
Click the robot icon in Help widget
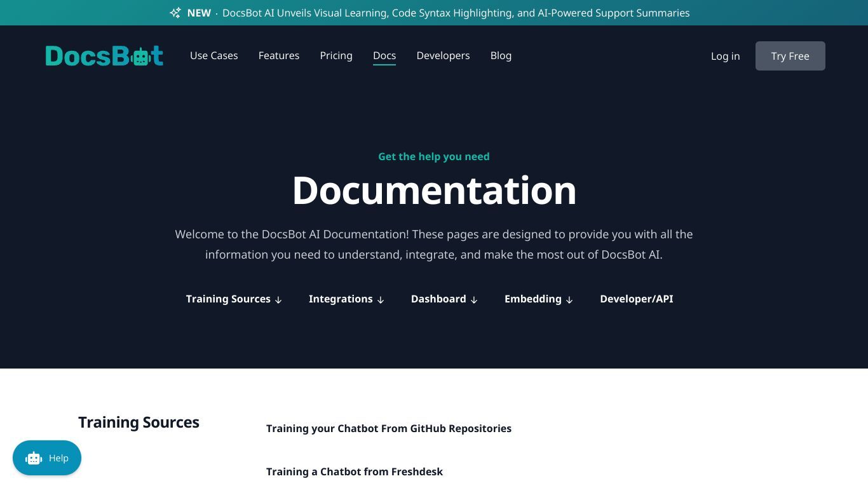(x=34, y=458)
